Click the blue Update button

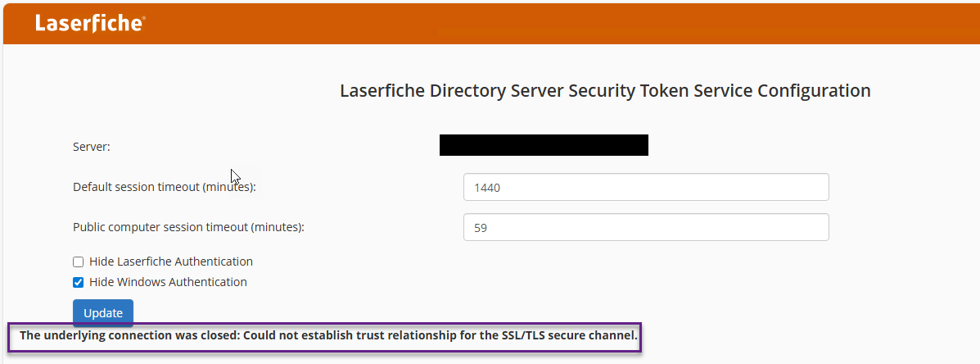coord(103,312)
